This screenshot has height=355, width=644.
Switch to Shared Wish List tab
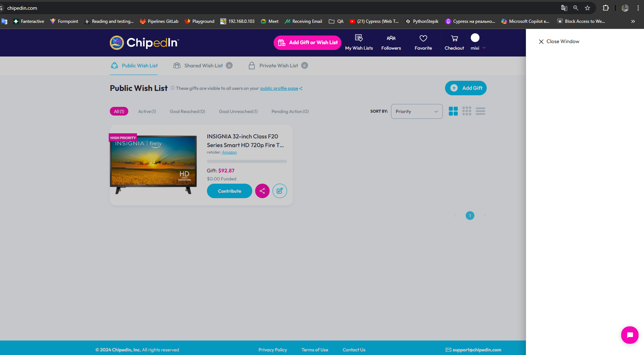[203, 66]
